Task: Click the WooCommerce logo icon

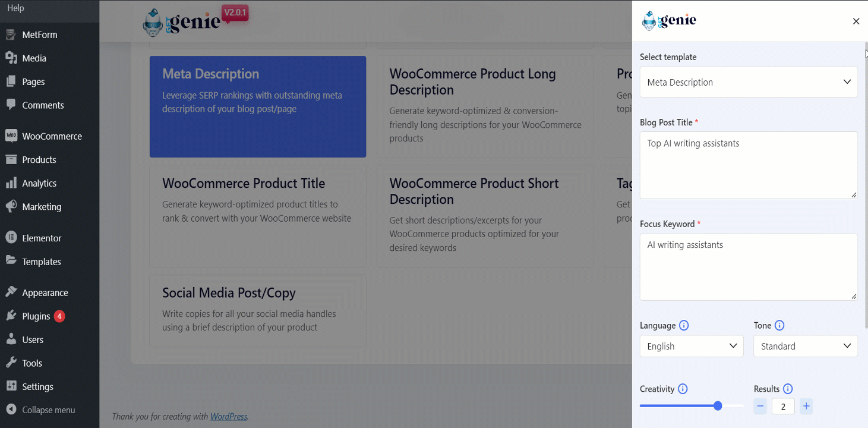Action: coord(11,136)
